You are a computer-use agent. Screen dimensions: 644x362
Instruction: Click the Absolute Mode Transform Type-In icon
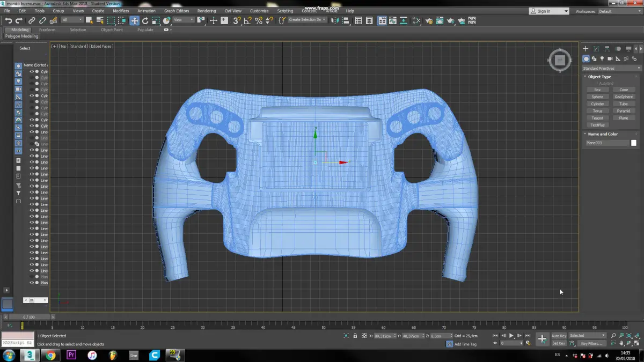click(x=364, y=335)
